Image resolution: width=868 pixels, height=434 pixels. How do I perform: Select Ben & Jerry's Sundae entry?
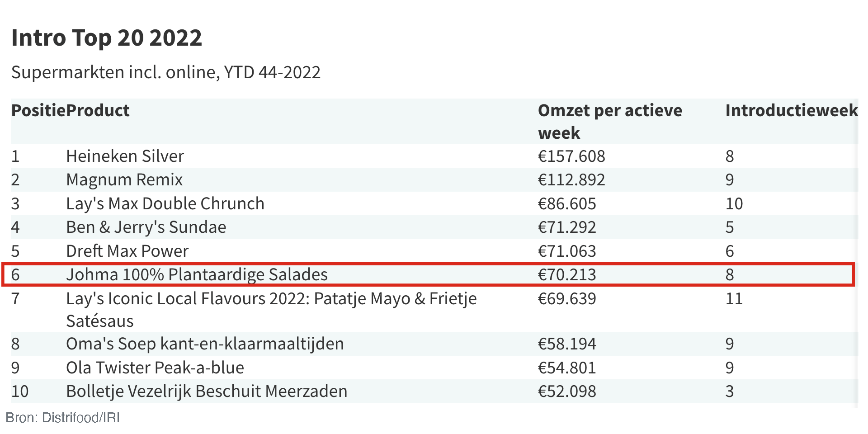146,227
